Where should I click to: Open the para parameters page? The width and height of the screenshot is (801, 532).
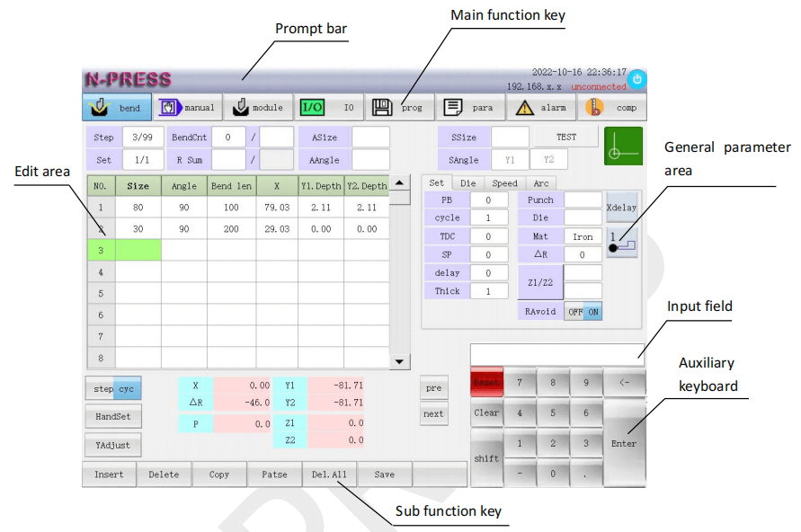point(470,108)
